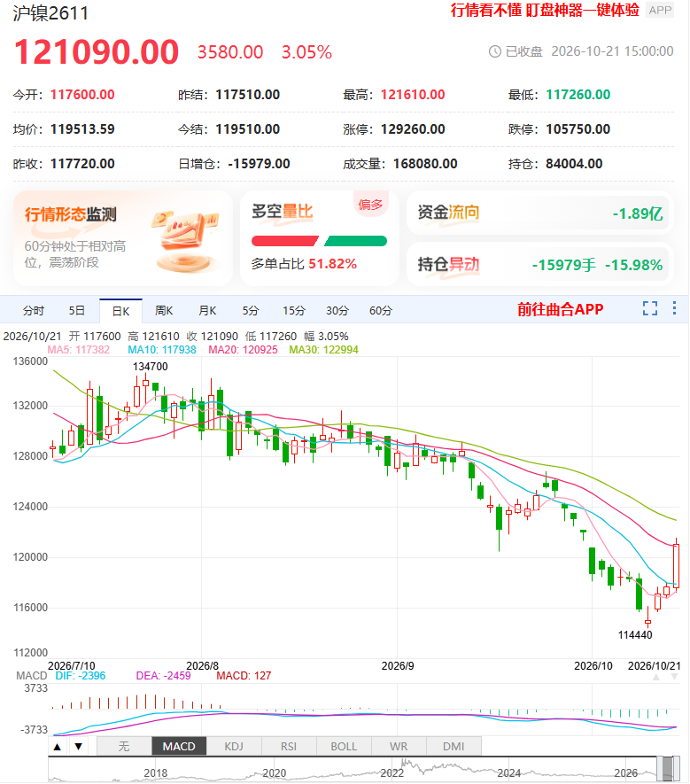Click the latest price 121090.00
The height and width of the screenshot is (784, 690).
(x=96, y=52)
